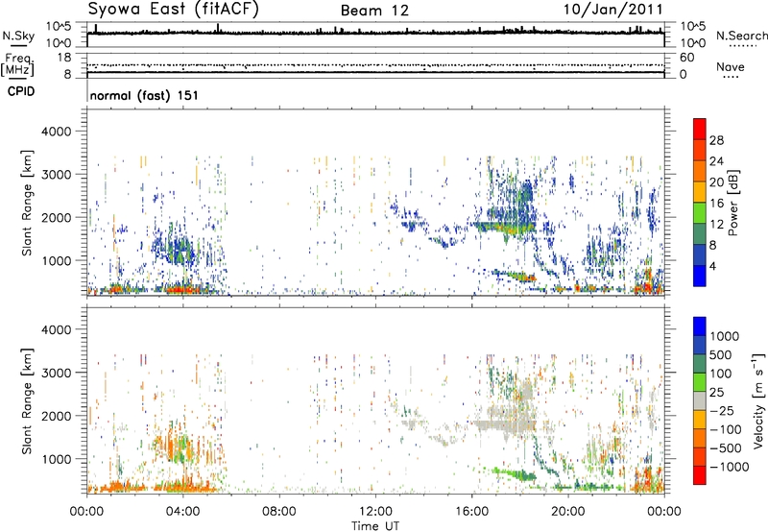
Task: Click the 16 label on Power colorbar
Action: click(x=716, y=204)
